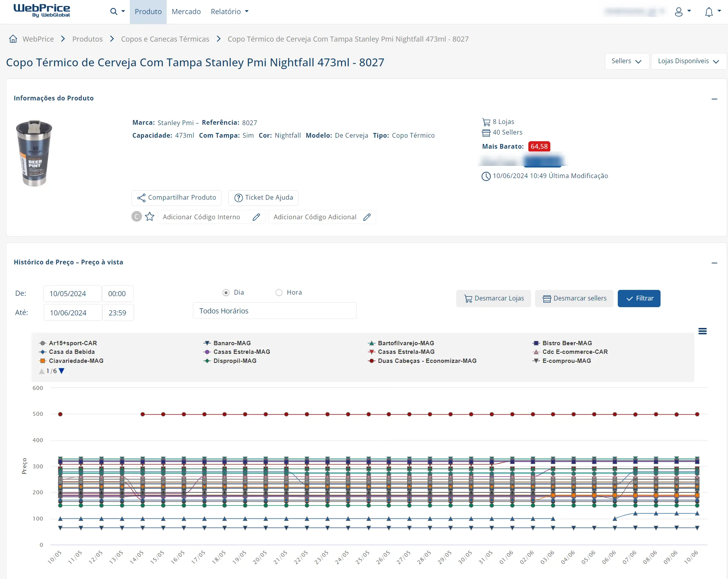728x579 pixels.
Task: Click Desmarcar sellers button
Action: (574, 299)
